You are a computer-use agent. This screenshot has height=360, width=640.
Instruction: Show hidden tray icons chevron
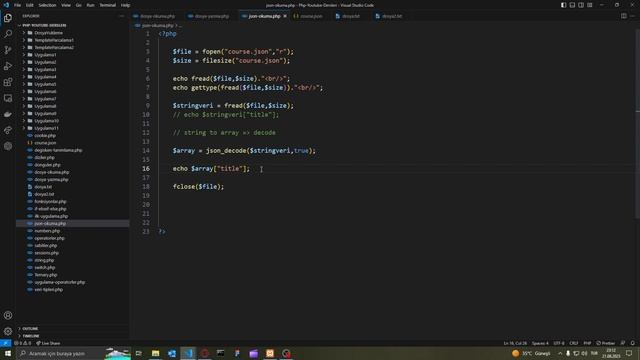tap(560, 353)
